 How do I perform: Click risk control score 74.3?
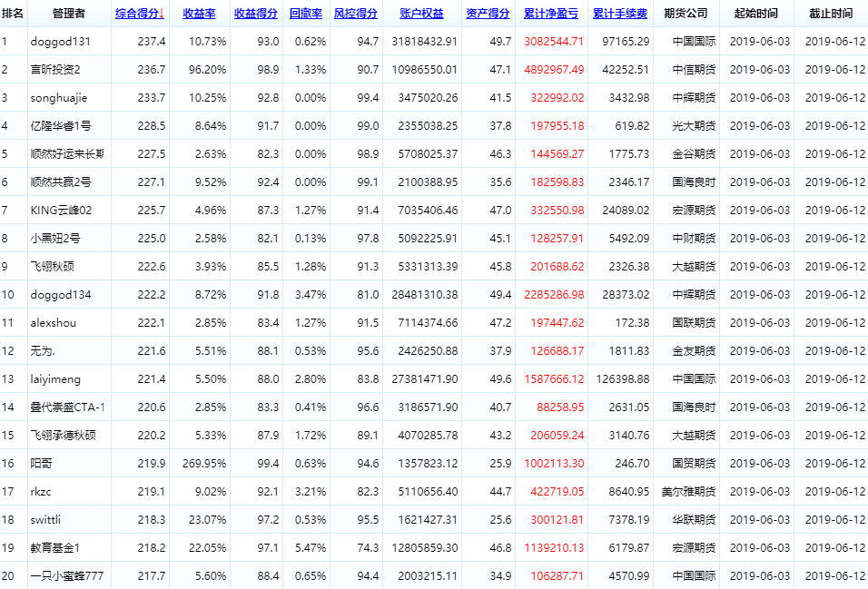point(368,548)
